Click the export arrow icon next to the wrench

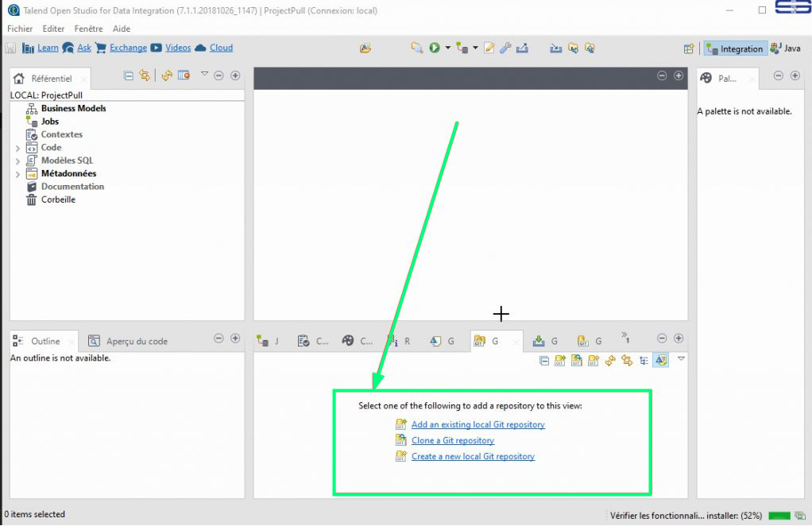click(522, 48)
